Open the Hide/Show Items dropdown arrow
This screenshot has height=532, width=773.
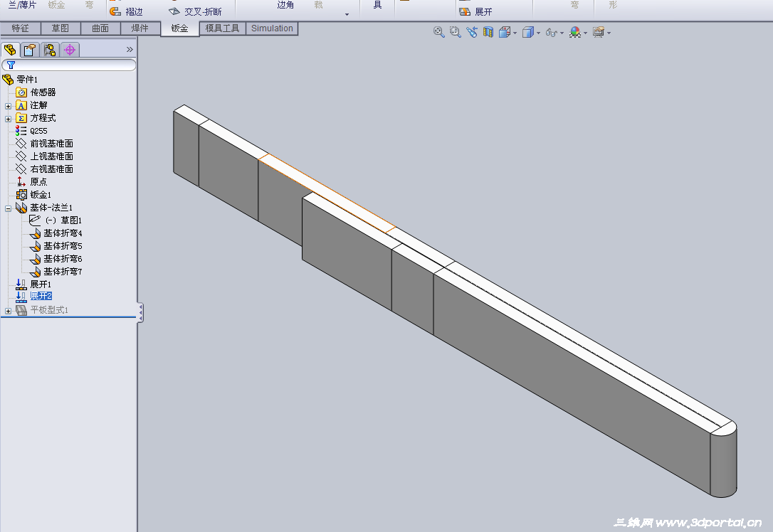point(562,33)
